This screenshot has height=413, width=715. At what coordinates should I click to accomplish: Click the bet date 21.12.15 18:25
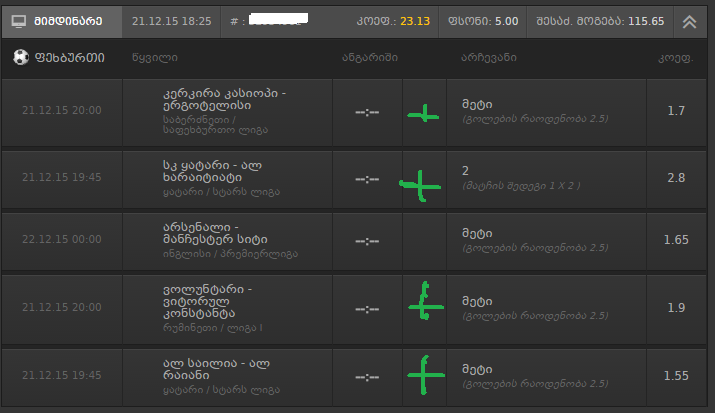[171, 21]
